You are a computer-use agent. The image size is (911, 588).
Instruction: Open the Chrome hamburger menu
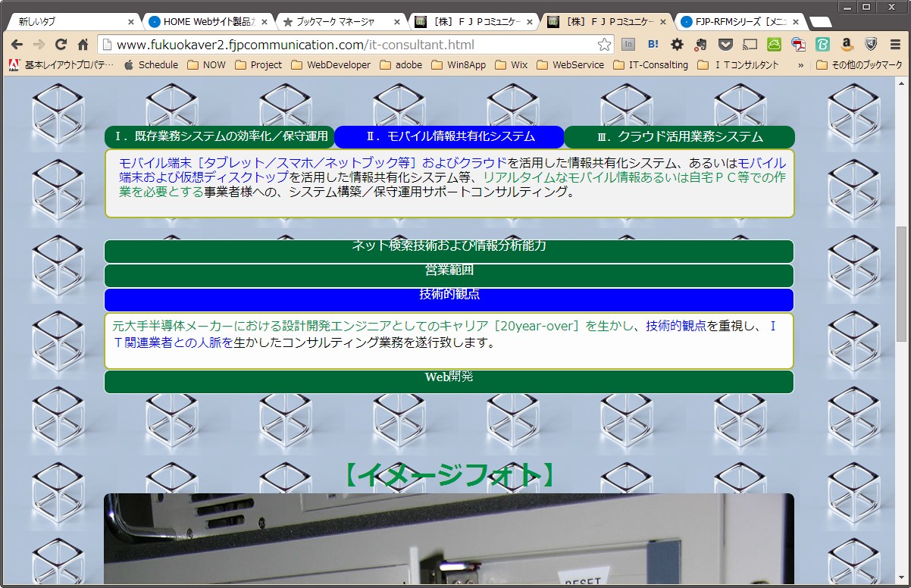[895, 45]
